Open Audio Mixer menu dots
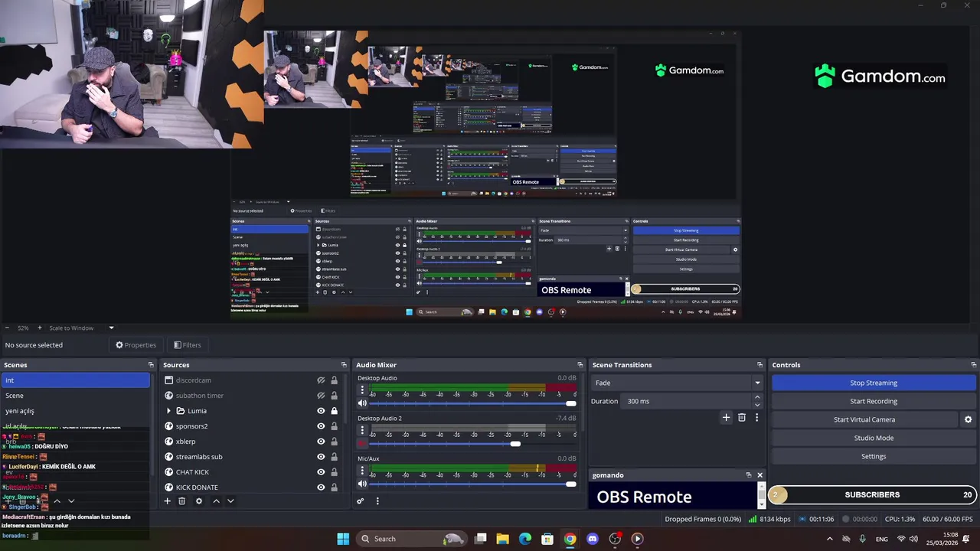Image resolution: width=980 pixels, height=551 pixels. pyautogui.click(x=377, y=501)
